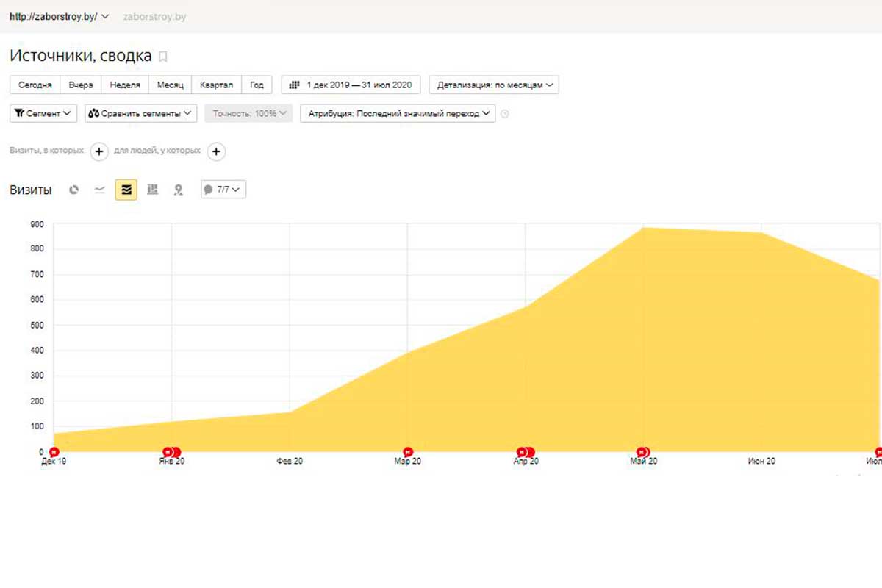Open the map chart view

178,190
